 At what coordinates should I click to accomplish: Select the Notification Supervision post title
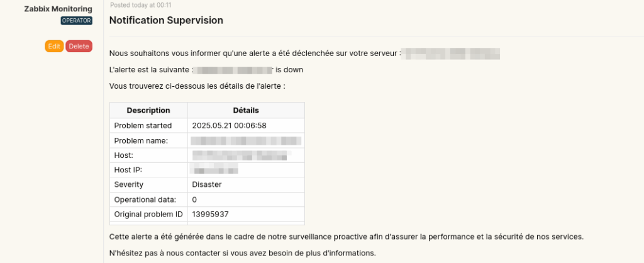pyautogui.click(x=166, y=20)
